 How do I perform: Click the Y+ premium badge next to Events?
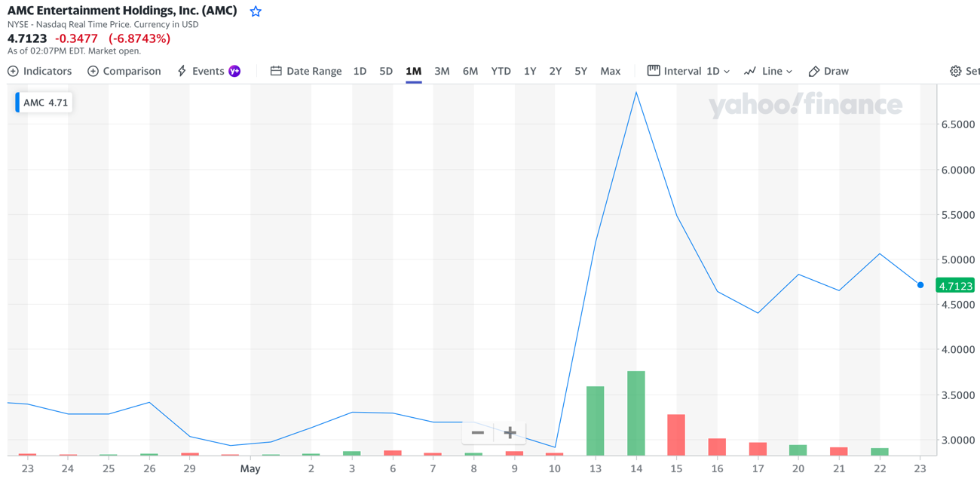[234, 71]
